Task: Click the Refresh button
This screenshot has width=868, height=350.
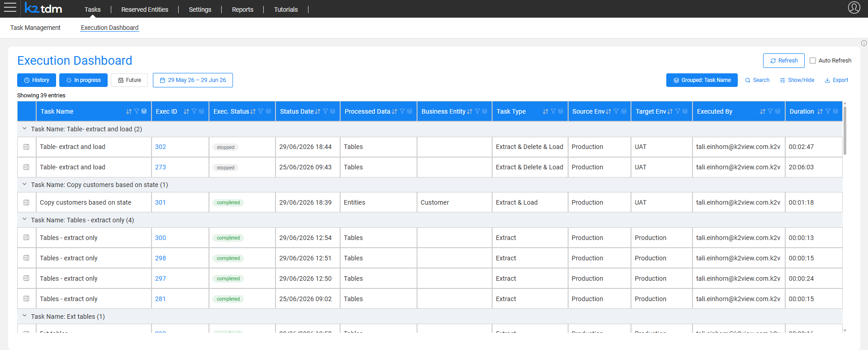Action: pos(783,61)
